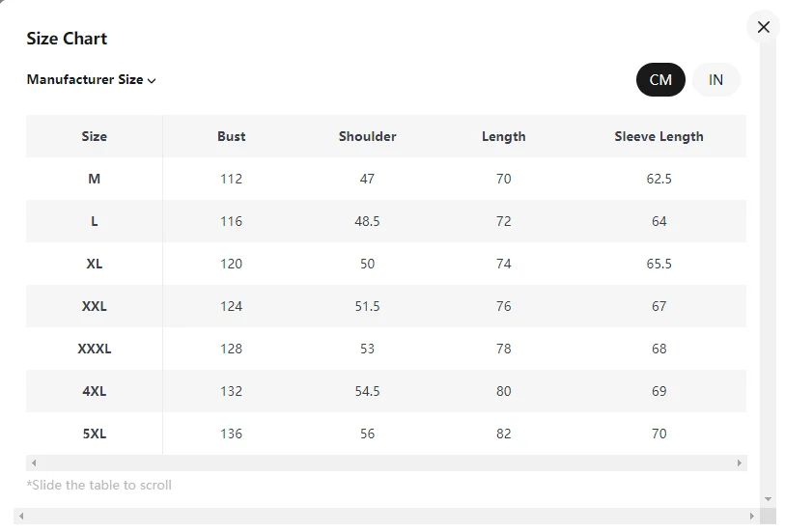Click the vertical scrollbar down arrow
The height and width of the screenshot is (532, 785).
768,498
